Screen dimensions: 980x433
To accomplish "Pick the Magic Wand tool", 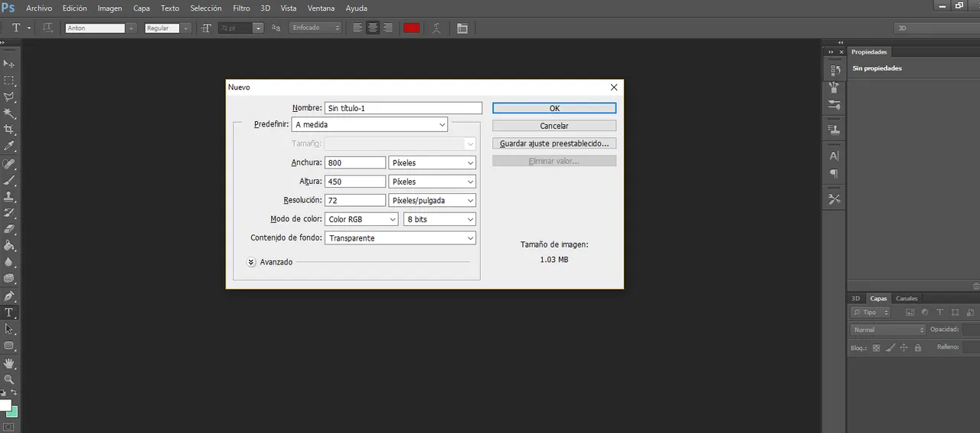I will pos(9,113).
